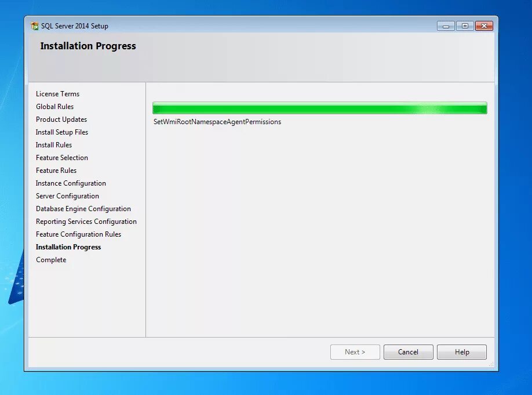Minimize the SQL Server Setup window
This screenshot has width=532, height=395.
[446, 26]
